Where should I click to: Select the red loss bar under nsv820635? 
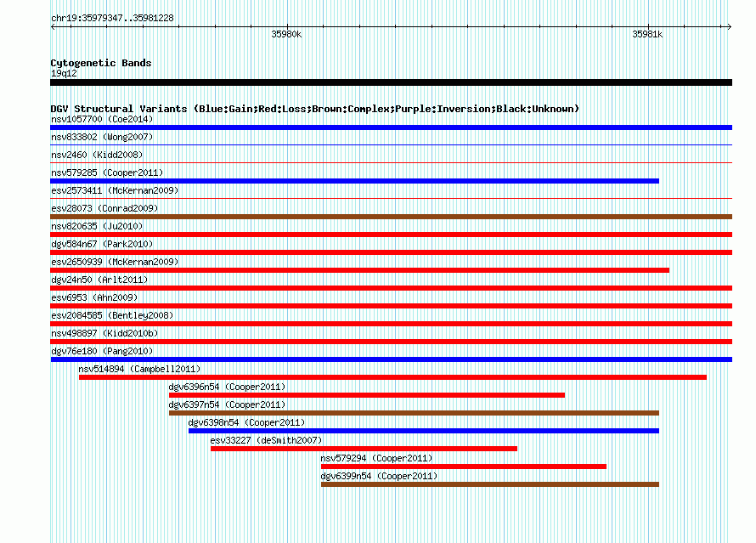tap(391, 235)
